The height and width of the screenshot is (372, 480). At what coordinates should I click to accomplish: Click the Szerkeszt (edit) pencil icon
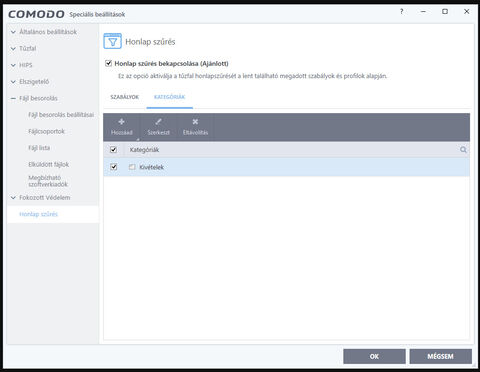click(x=158, y=122)
